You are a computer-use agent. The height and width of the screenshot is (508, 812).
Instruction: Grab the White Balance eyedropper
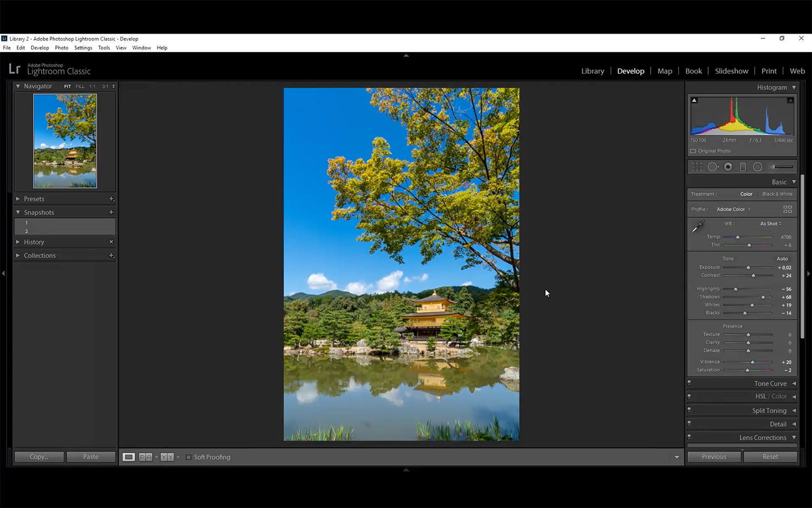tap(698, 226)
